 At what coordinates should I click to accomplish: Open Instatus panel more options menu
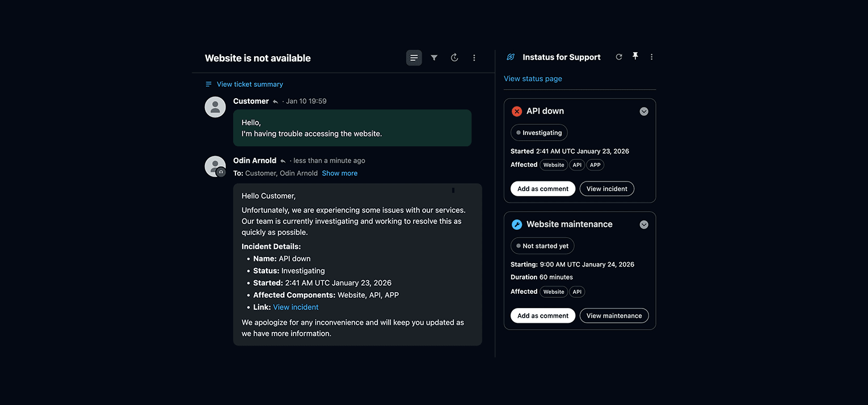point(651,57)
